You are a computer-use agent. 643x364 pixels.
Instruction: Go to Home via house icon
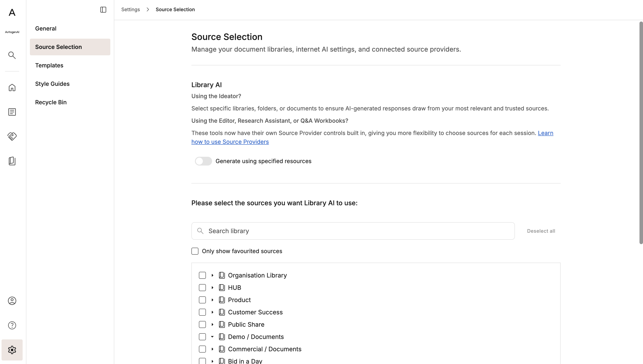12,88
